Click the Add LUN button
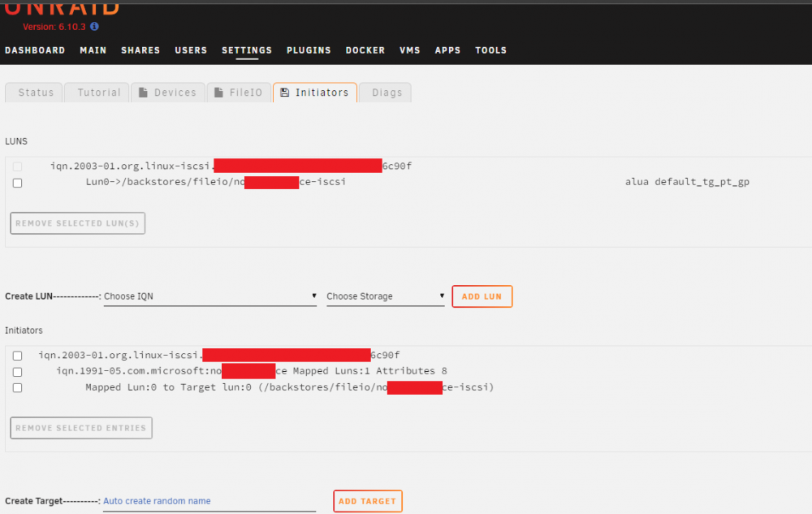The height and width of the screenshot is (514, 812). [482, 296]
